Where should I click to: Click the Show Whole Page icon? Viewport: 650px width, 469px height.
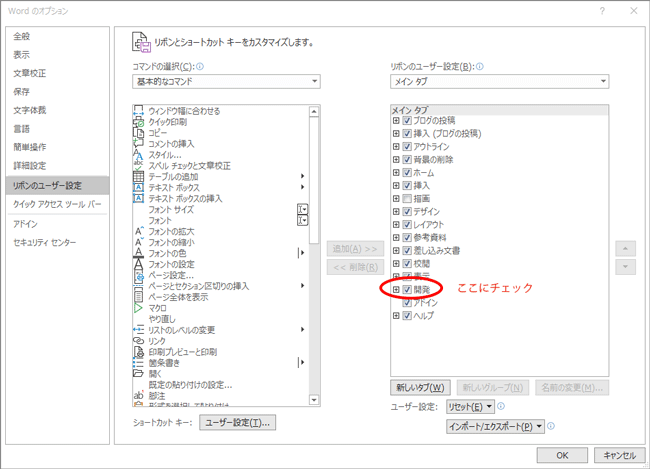click(138, 297)
